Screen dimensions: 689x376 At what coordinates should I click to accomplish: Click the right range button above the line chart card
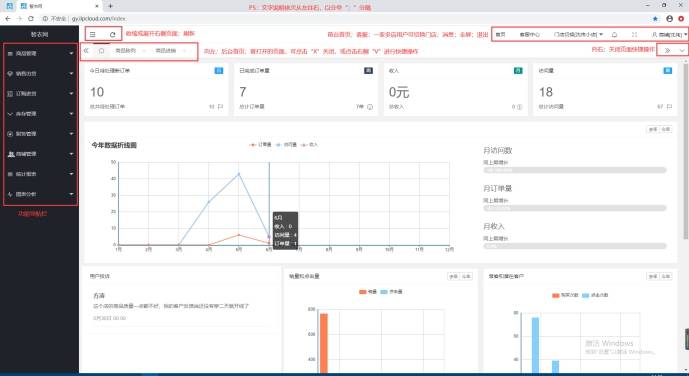pos(666,129)
